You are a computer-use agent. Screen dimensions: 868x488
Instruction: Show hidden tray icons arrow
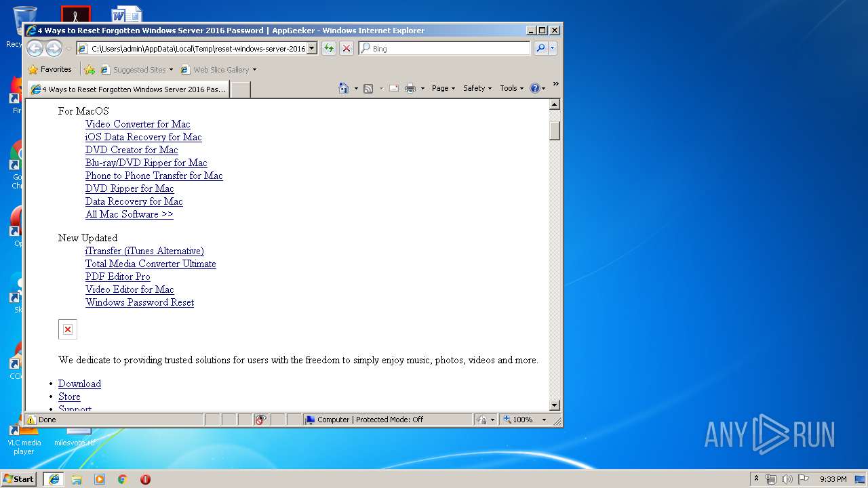(x=756, y=479)
